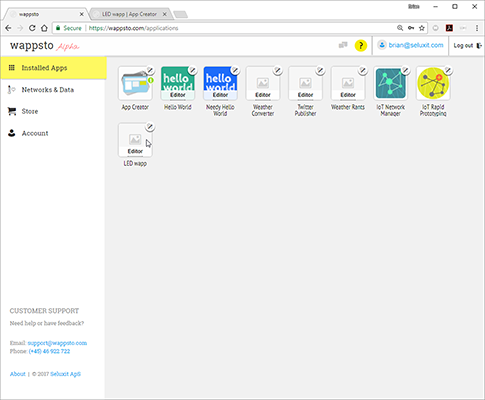Click edit pencil on Twitter Publisher

[x=320, y=70]
